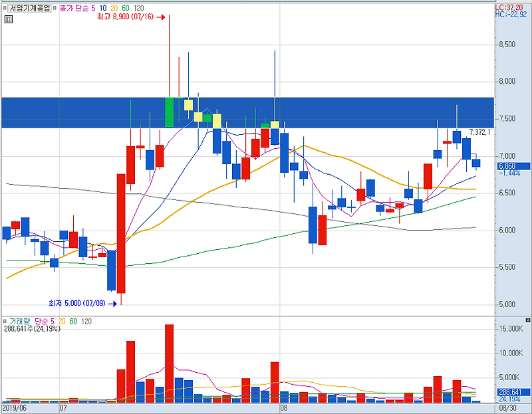Click the 서암기계공업 stock name button

point(29,8)
